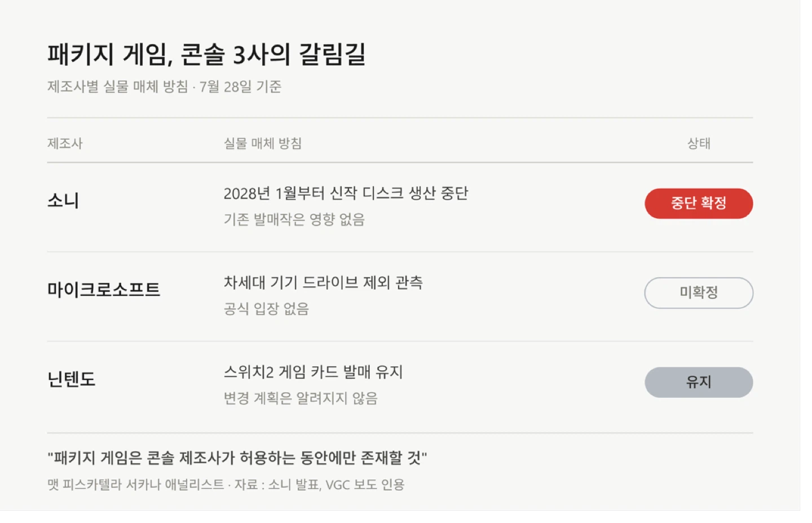Image resolution: width=812 pixels, height=523 pixels.
Task: Click text 차세대 기기 드라이브 제외 관측
Action: point(323,282)
